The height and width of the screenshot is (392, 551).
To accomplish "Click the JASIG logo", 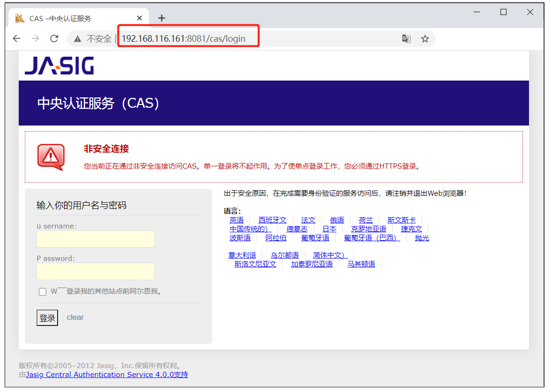I will tap(59, 66).
